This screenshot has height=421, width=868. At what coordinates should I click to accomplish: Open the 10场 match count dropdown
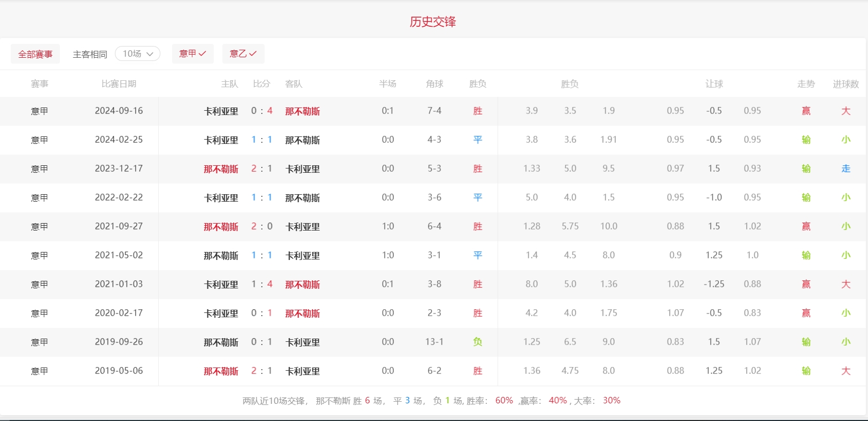point(137,53)
